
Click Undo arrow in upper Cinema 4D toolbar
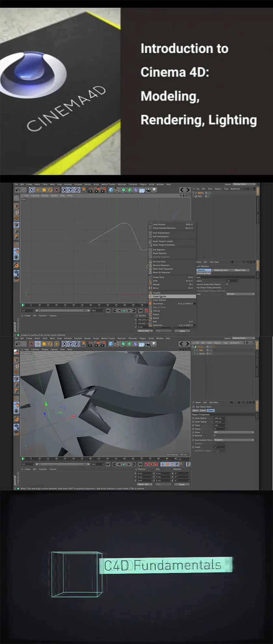click(x=18, y=190)
